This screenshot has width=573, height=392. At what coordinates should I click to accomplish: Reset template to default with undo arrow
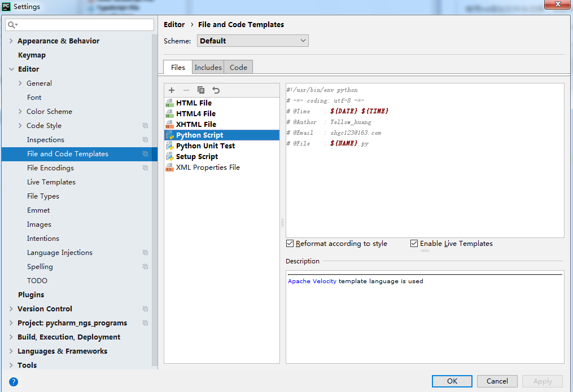pyautogui.click(x=216, y=90)
